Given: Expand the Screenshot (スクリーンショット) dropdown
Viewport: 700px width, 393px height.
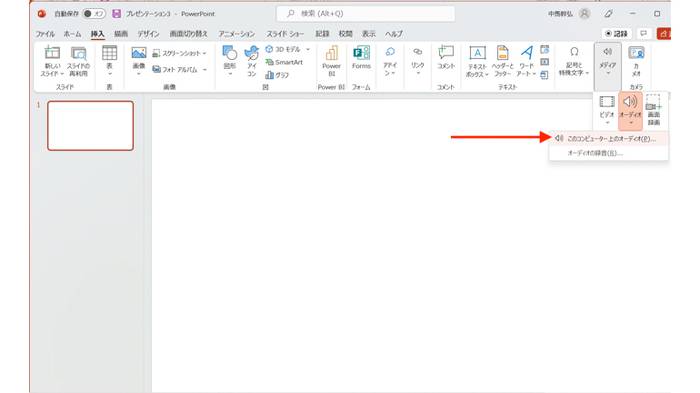Looking at the screenshot, I should 204,54.
